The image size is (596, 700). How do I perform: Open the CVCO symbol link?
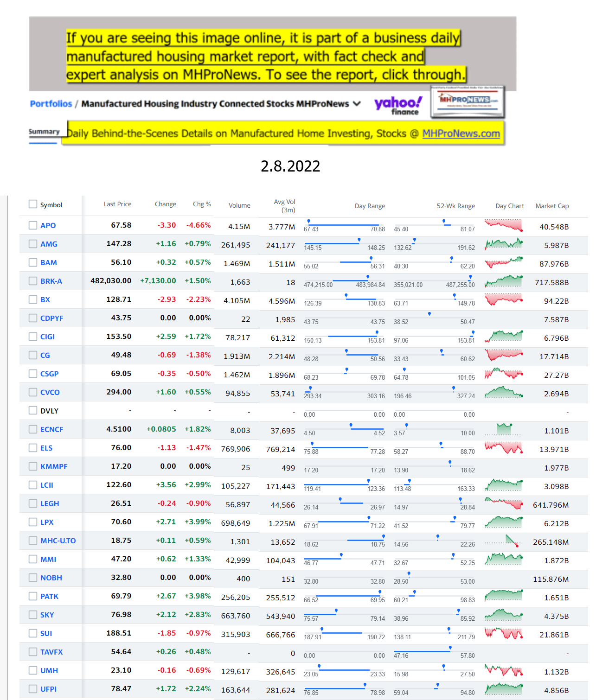(50, 392)
